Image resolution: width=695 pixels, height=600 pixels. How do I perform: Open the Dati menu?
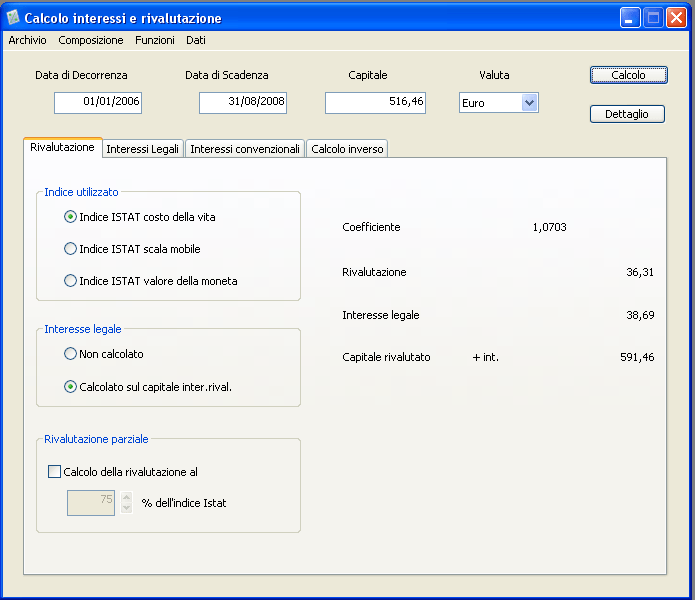point(195,40)
